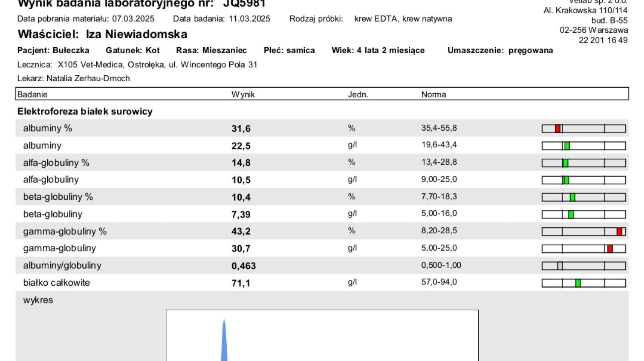Screen dimensions: 644x361
Task: Click the range bar in the 30,7 g/l row
Action: [584, 248]
